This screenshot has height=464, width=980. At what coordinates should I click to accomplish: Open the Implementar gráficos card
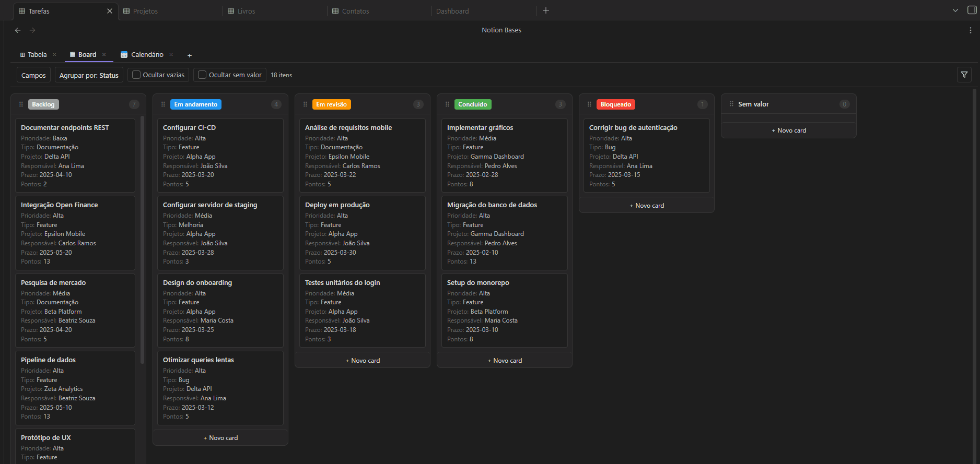point(505,156)
